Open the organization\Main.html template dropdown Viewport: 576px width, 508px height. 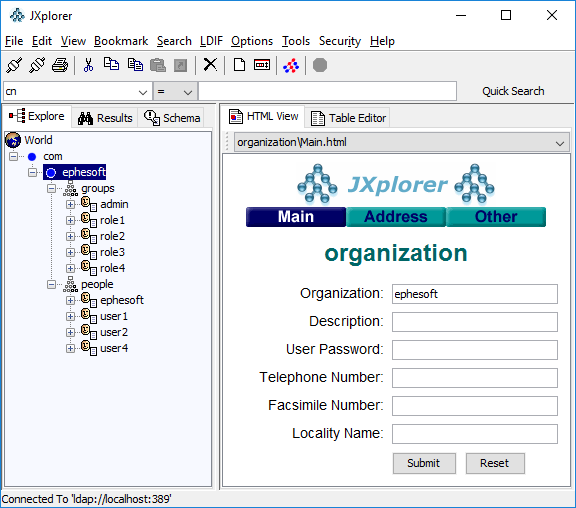pos(559,143)
